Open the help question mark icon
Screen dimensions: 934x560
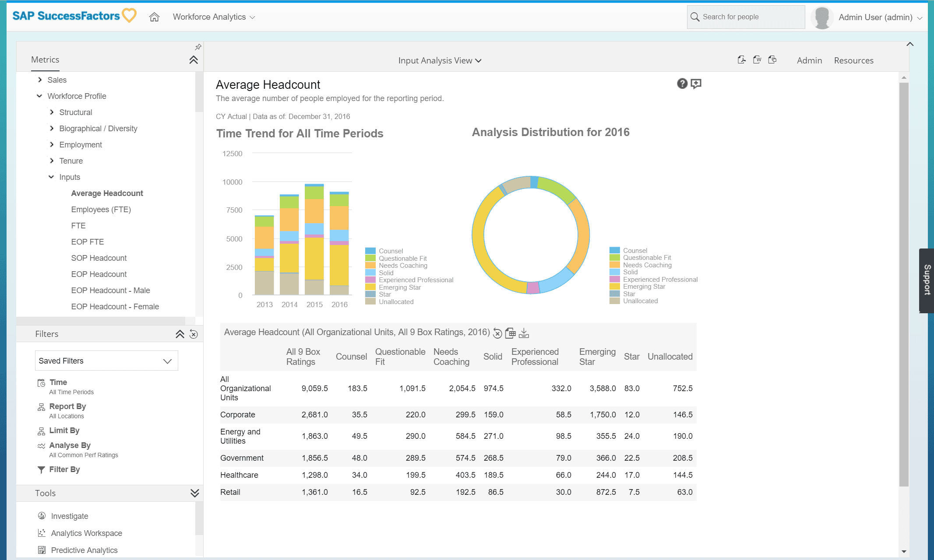point(682,84)
